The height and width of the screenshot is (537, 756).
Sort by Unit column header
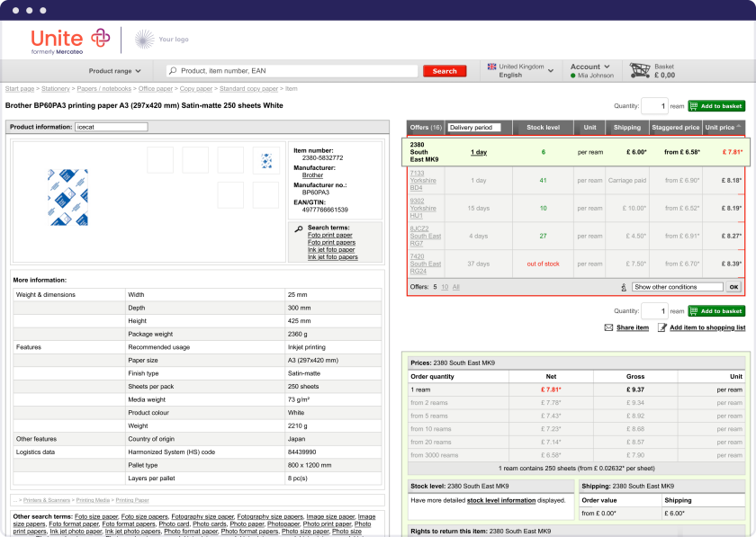pos(589,127)
